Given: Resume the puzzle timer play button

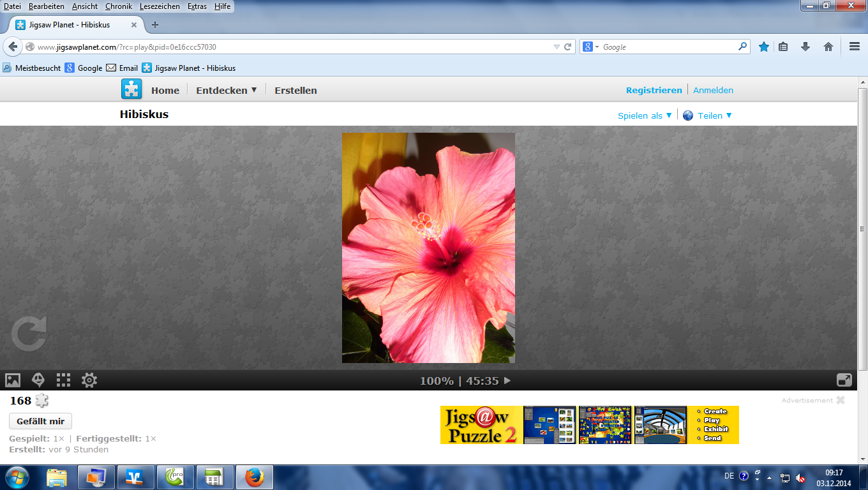Looking at the screenshot, I should [x=507, y=381].
